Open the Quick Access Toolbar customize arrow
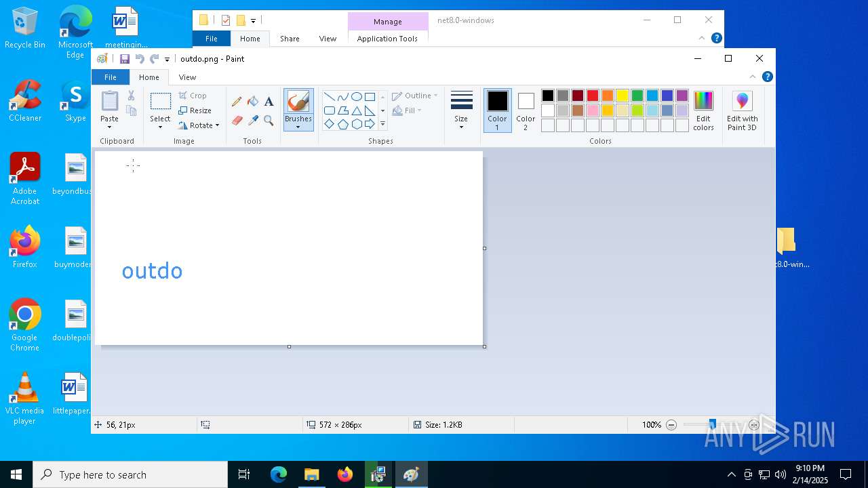Image resolution: width=868 pixels, height=488 pixels. (x=167, y=60)
